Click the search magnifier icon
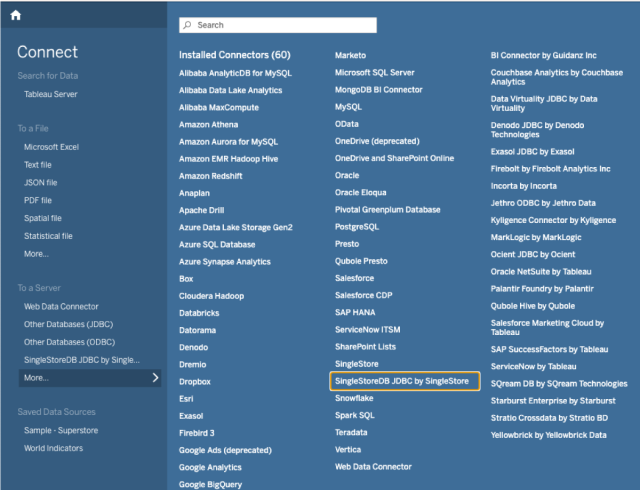 (x=187, y=25)
